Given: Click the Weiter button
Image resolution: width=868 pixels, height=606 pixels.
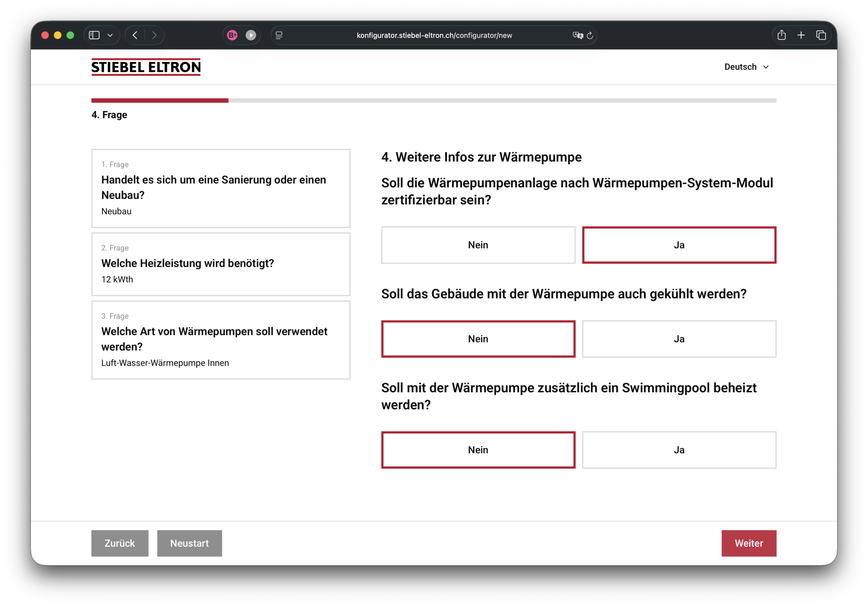Looking at the screenshot, I should [748, 543].
